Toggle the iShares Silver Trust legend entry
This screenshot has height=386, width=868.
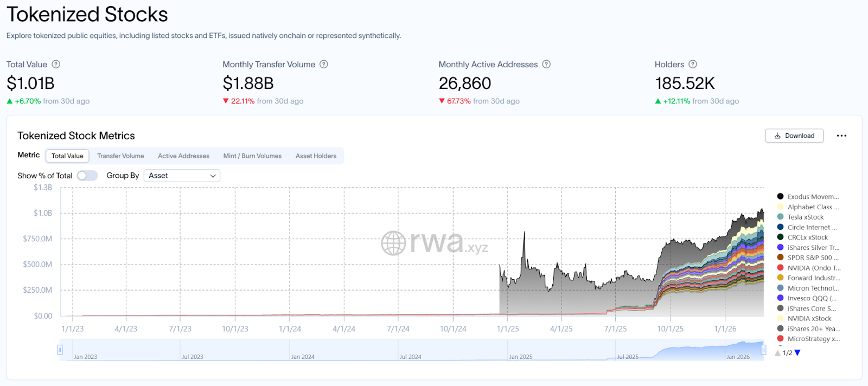808,248
